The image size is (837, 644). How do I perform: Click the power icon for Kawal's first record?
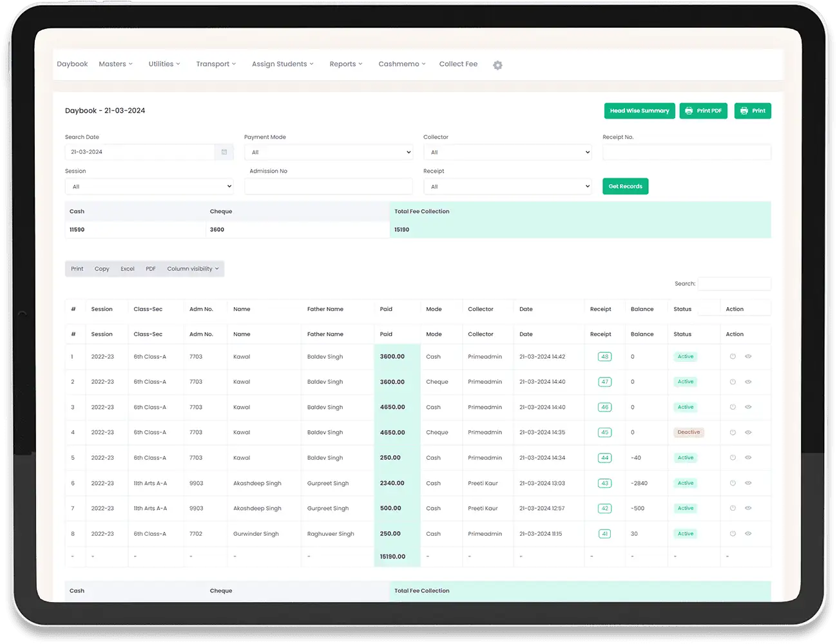point(733,356)
